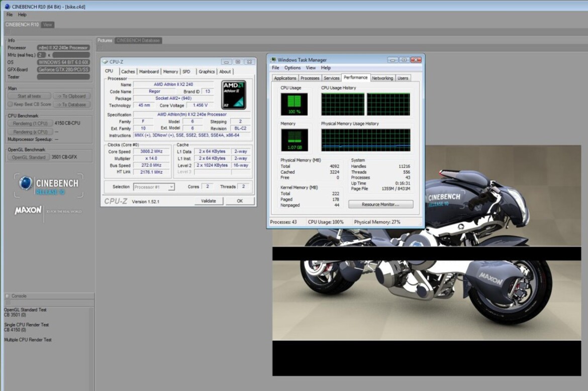Viewport: 588px width, 391px height.
Task: Click the 4150 CB-CPU score text
Action: pyautogui.click(x=67, y=123)
